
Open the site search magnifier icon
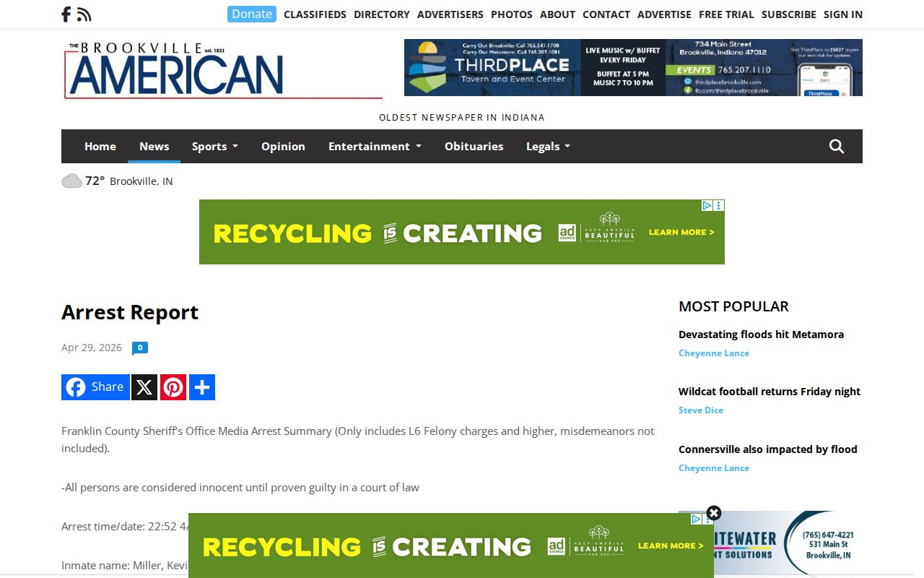837,147
